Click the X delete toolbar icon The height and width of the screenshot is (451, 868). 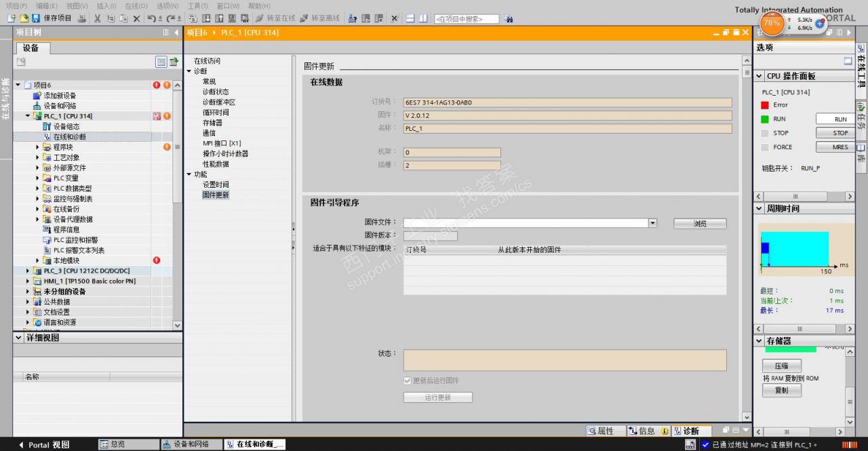[x=136, y=19]
